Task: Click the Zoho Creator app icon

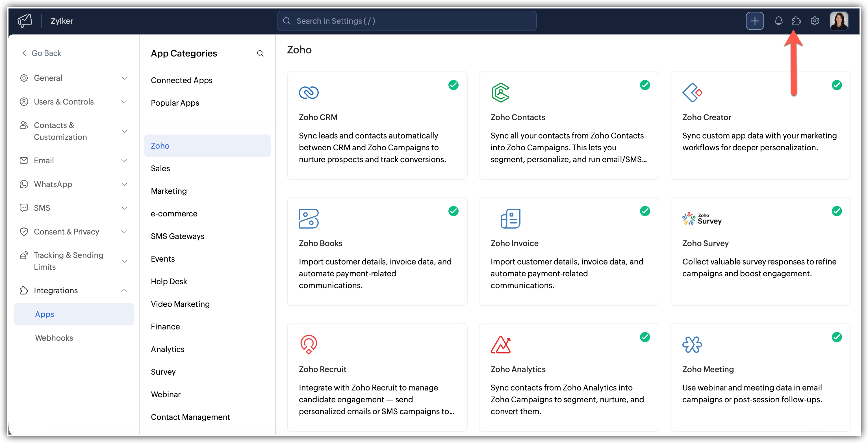Action: click(x=692, y=92)
